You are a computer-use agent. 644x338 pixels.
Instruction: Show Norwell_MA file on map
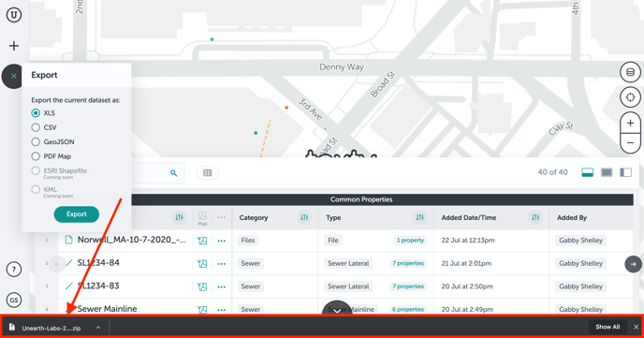coord(202,241)
